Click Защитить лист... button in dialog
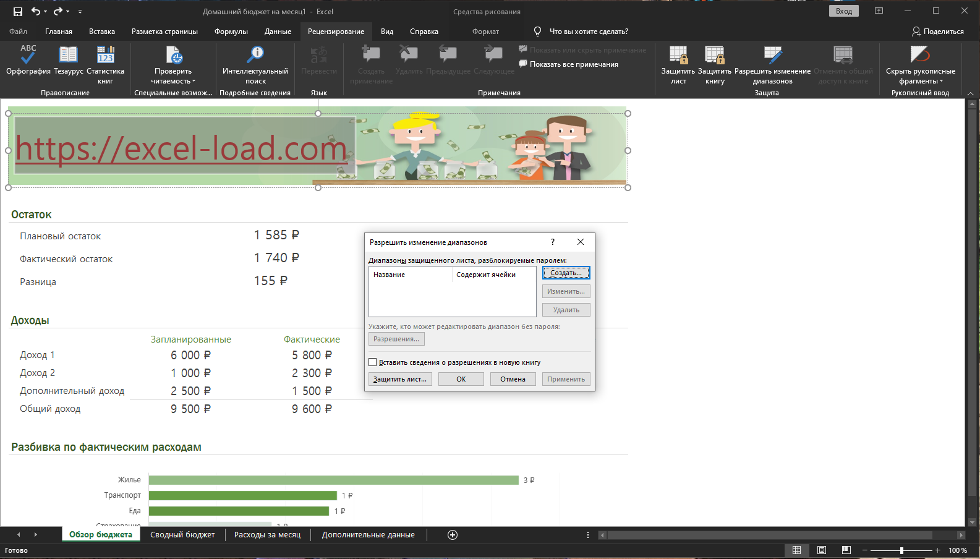980x559 pixels. point(400,379)
